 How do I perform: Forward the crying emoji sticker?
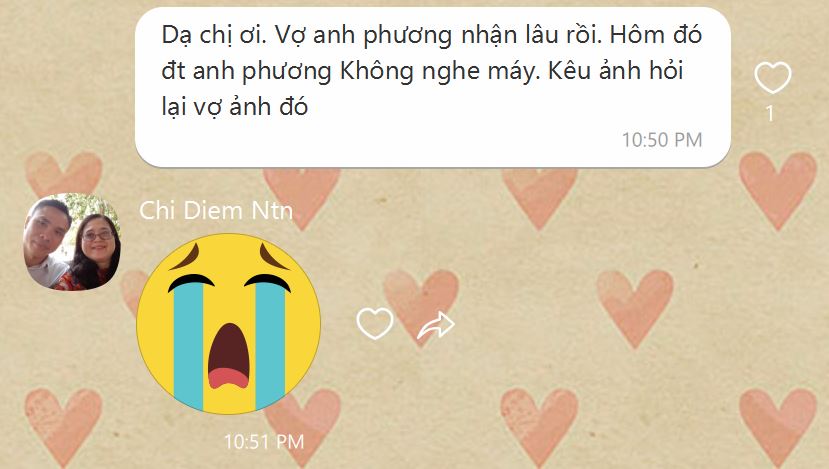click(x=436, y=325)
